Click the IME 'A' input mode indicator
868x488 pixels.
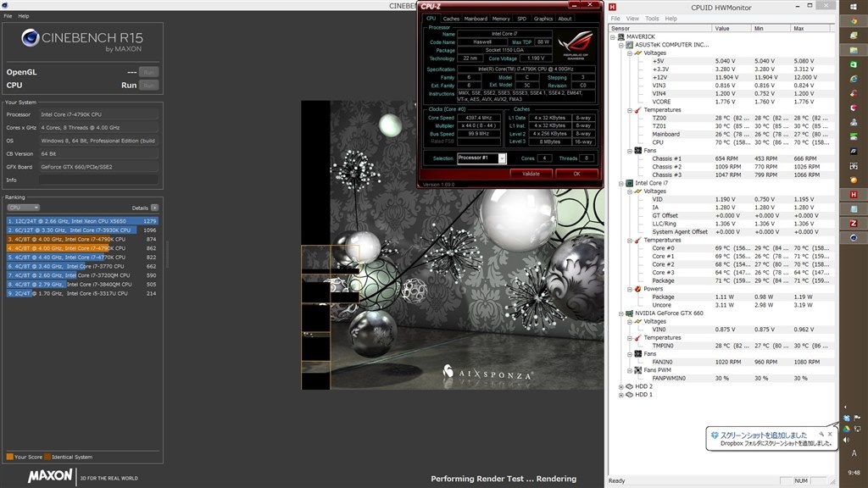(x=854, y=453)
